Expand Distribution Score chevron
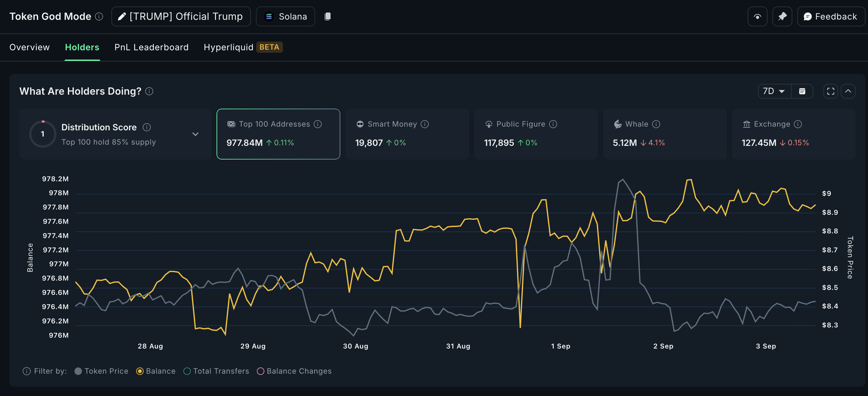 pos(195,134)
